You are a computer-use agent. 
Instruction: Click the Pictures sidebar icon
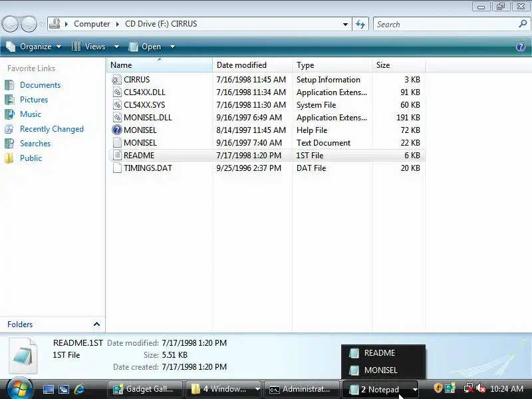click(x=9, y=100)
